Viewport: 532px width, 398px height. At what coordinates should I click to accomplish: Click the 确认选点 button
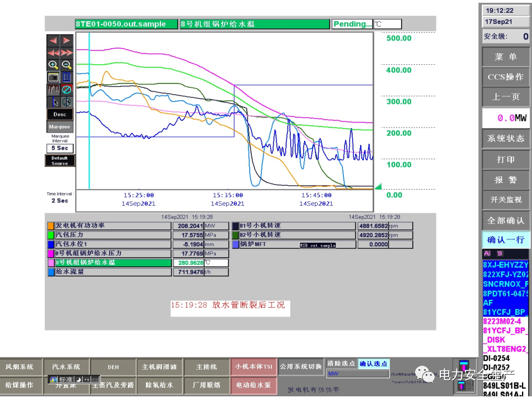point(373,364)
